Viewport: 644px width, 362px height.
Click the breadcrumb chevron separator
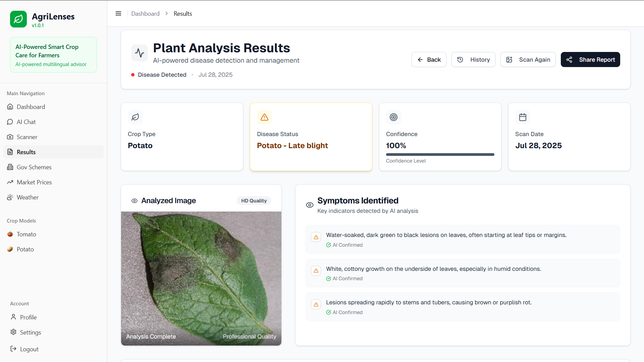(x=166, y=14)
